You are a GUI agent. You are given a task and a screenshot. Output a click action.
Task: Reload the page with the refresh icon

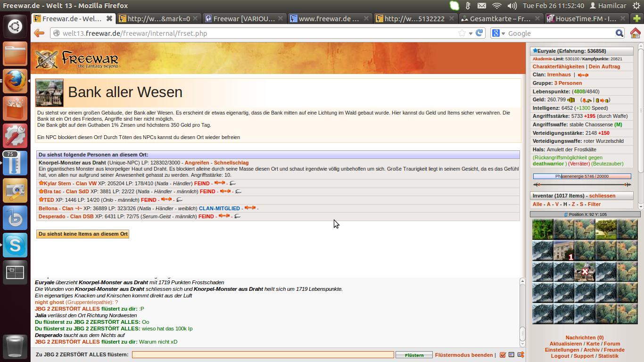click(479, 33)
